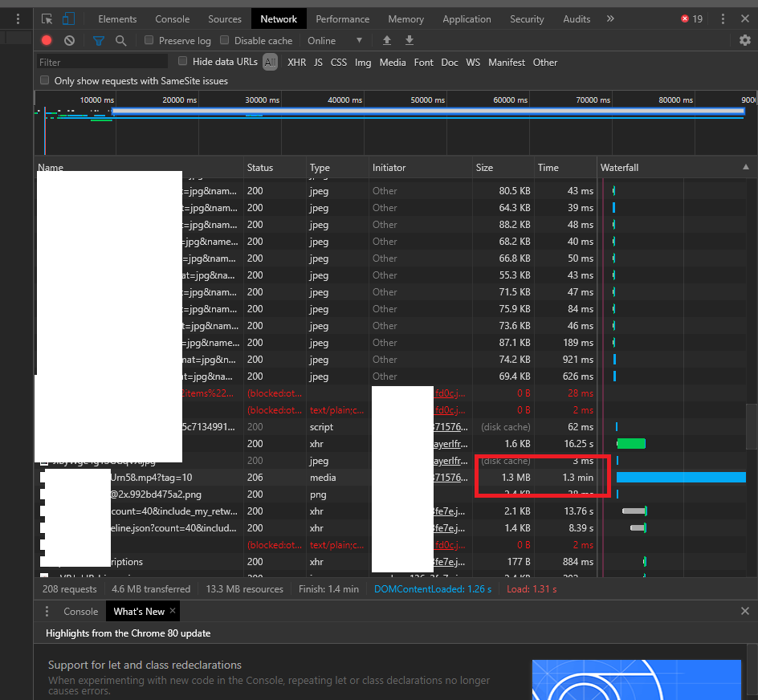Open the Online throttling dropdown
The height and width of the screenshot is (700, 758).
[x=334, y=41]
